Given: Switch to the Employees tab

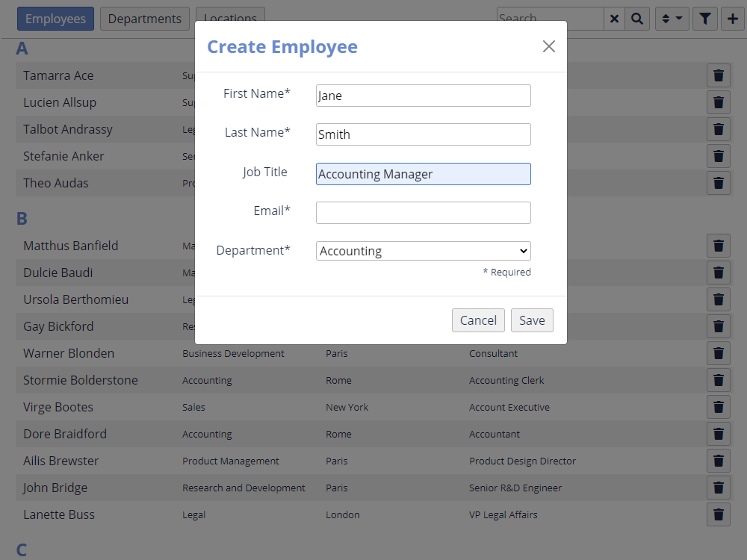Looking at the screenshot, I should 55,19.
